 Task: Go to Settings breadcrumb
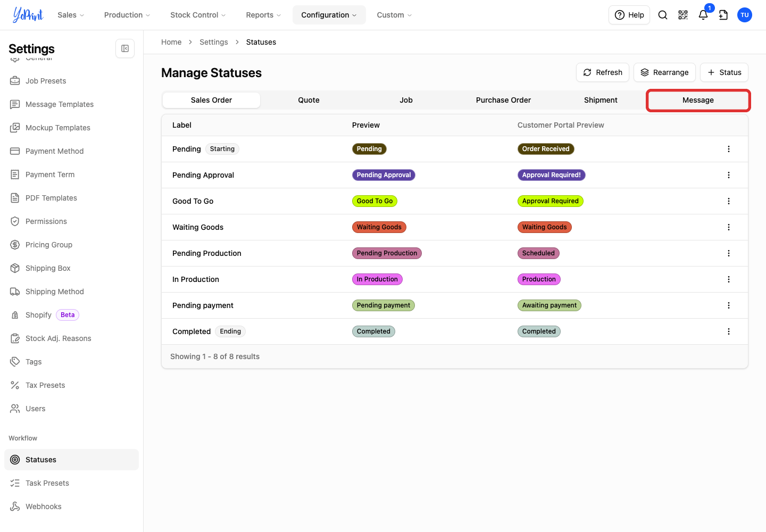coord(214,42)
